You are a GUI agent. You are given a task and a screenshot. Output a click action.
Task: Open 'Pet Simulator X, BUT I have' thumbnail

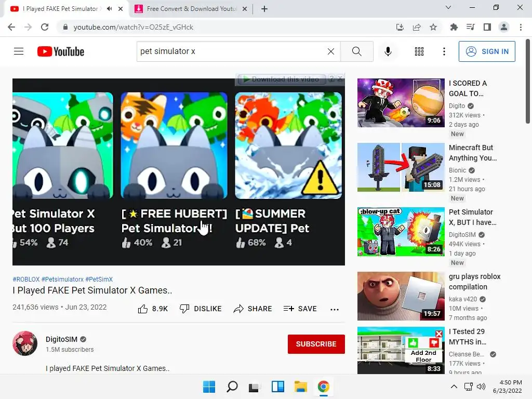(401, 232)
